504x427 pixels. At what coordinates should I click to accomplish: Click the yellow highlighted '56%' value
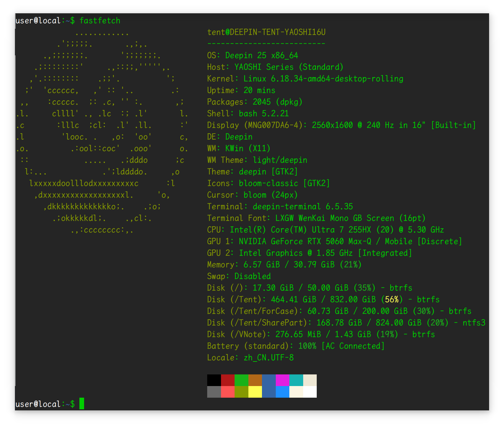coord(392,300)
